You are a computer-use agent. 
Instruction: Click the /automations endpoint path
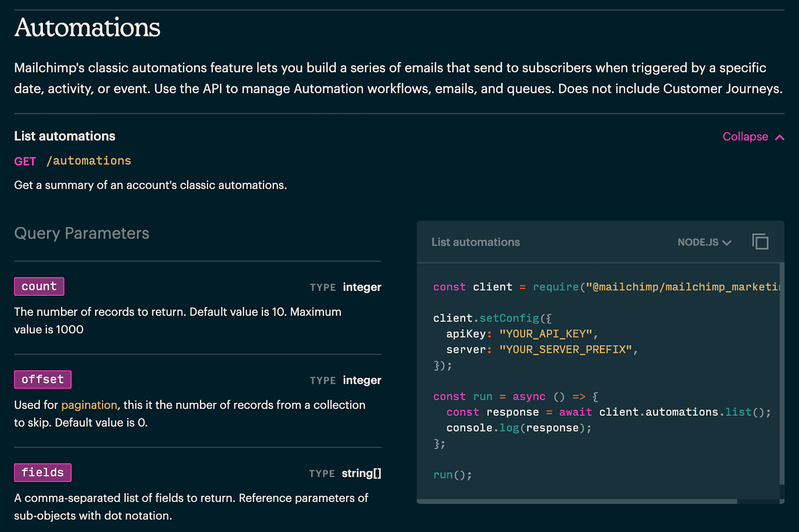(89, 161)
